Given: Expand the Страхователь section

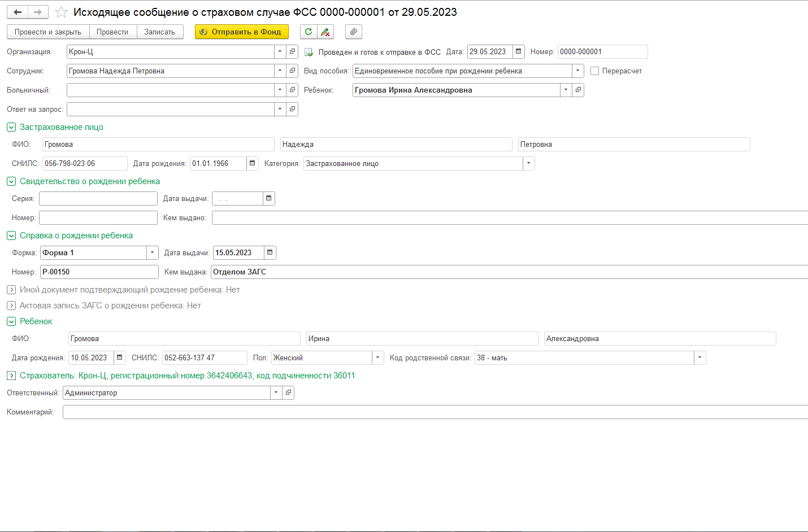Looking at the screenshot, I should 11,376.
